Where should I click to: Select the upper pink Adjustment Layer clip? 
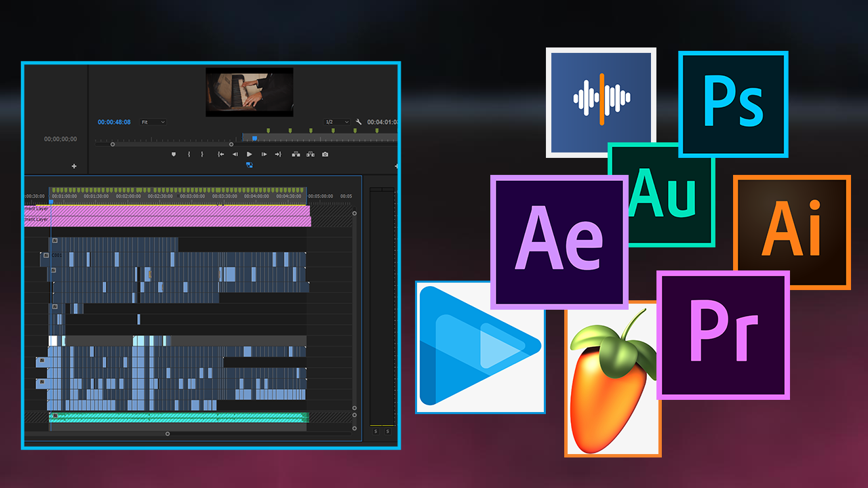(x=167, y=210)
